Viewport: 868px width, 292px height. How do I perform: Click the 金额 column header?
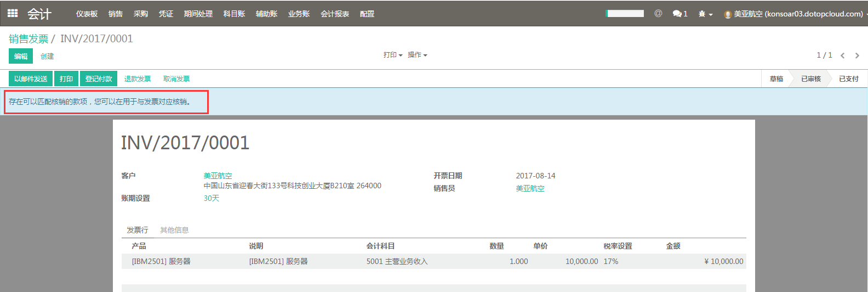(673, 246)
